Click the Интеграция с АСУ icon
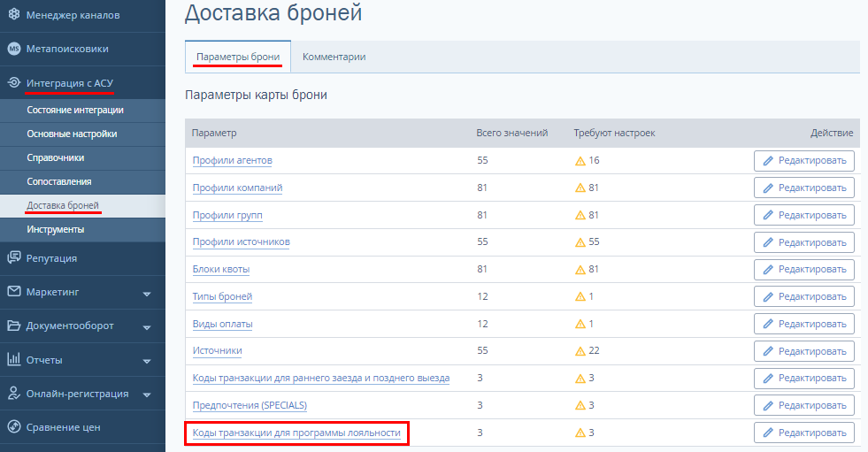The image size is (868, 452). 14,83
